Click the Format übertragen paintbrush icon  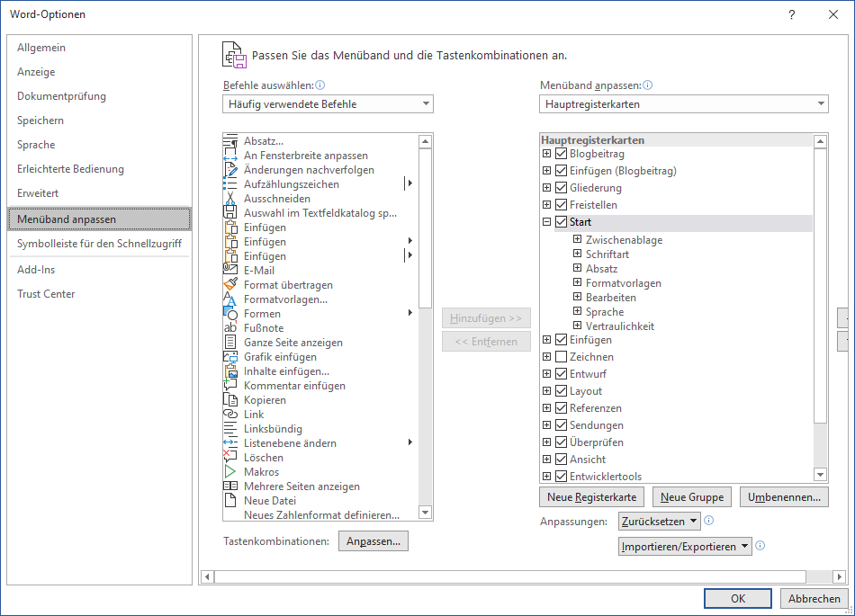230,285
